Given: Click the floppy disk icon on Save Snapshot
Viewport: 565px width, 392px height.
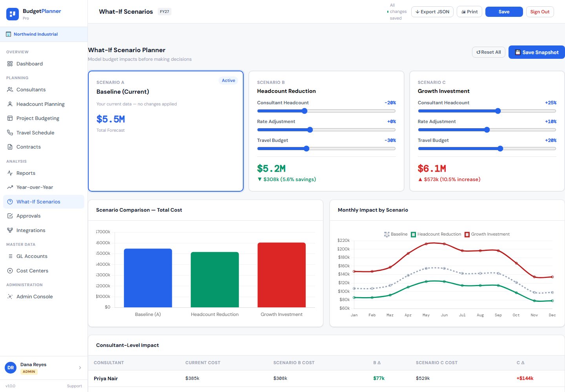Looking at the screenshot, I should click(518, 52).
